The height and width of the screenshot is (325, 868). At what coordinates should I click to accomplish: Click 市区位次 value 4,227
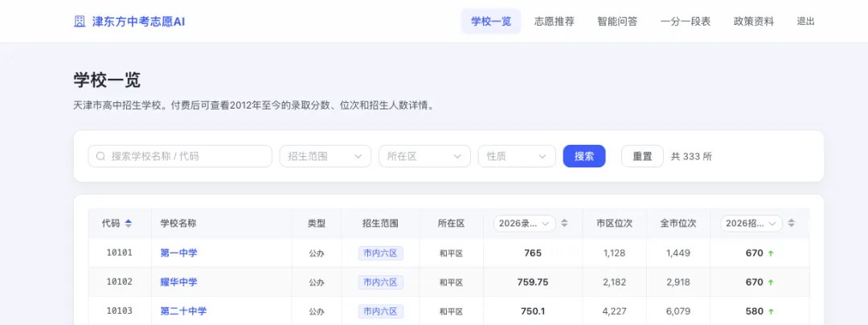[x=615, y=311]
